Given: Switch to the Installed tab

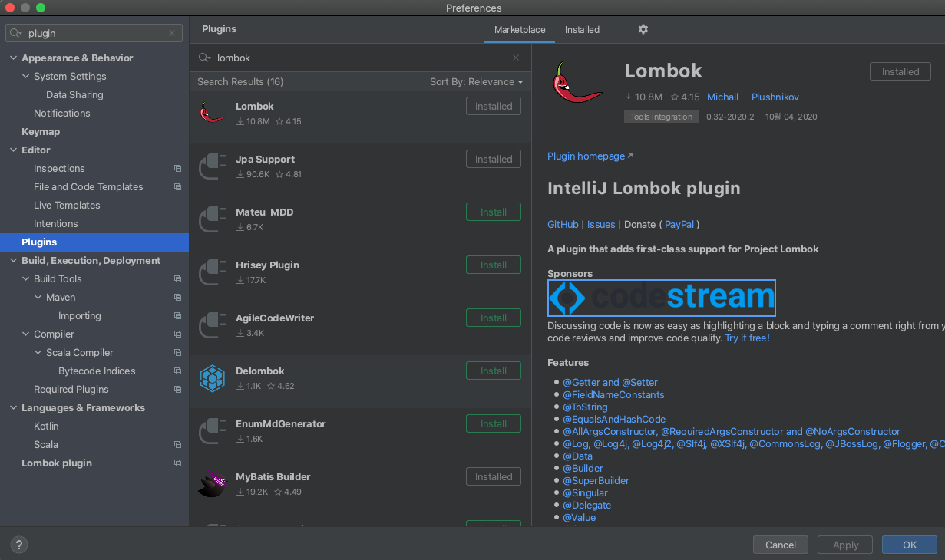Looking at the screenshot, I should [x=582, y=30].
